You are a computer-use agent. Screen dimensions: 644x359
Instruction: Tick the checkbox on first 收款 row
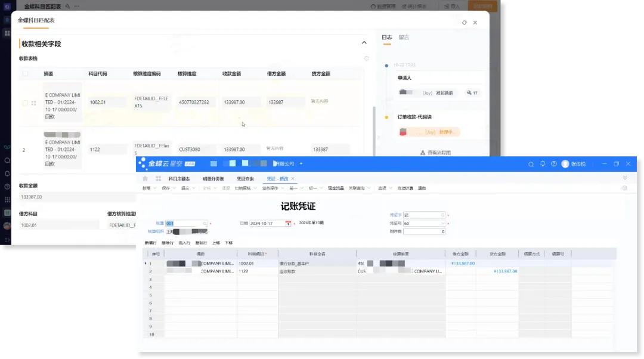[26, 103]
